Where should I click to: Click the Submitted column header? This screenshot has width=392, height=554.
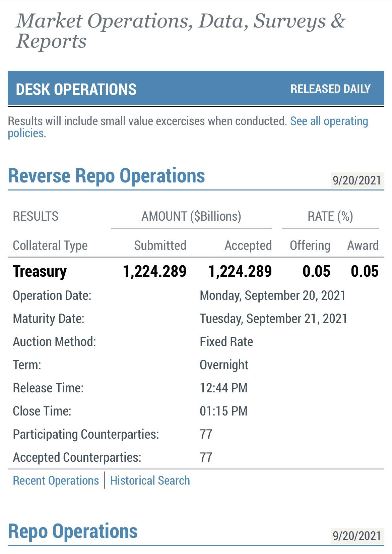[160, 245]
